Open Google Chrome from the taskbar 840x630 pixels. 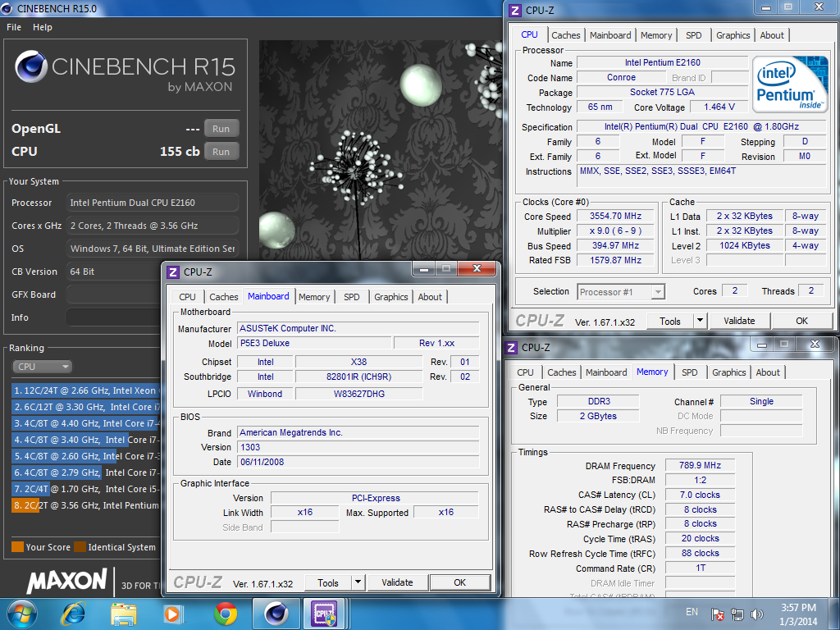pyautogui.click(x=225, y=614)
